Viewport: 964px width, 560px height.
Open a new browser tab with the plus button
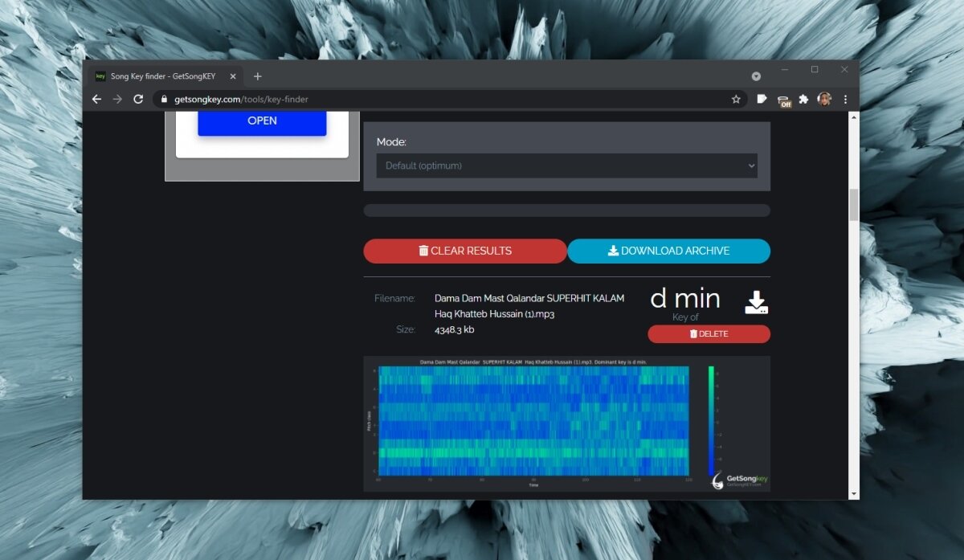(258, 76)
